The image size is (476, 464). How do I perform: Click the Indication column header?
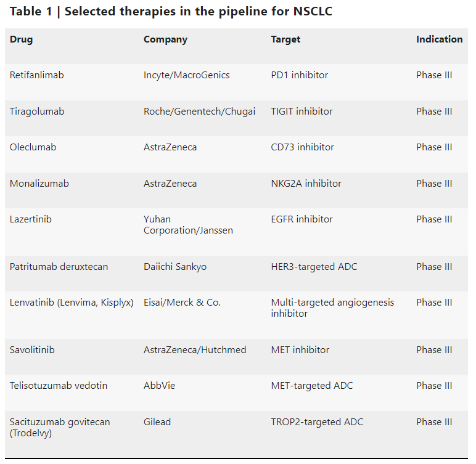point(439,39)
